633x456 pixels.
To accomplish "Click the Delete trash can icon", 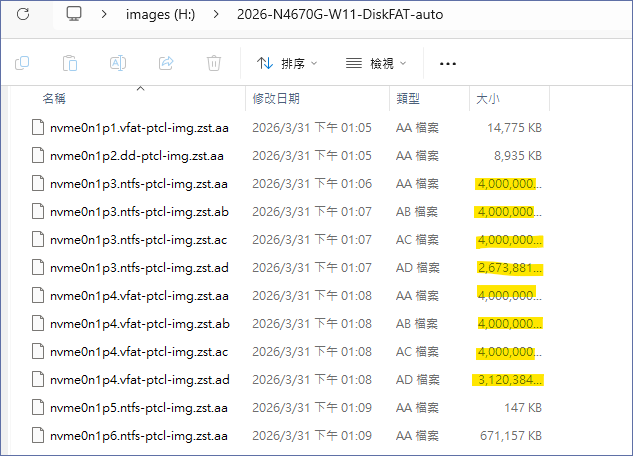I will click(x=214, y=63).
